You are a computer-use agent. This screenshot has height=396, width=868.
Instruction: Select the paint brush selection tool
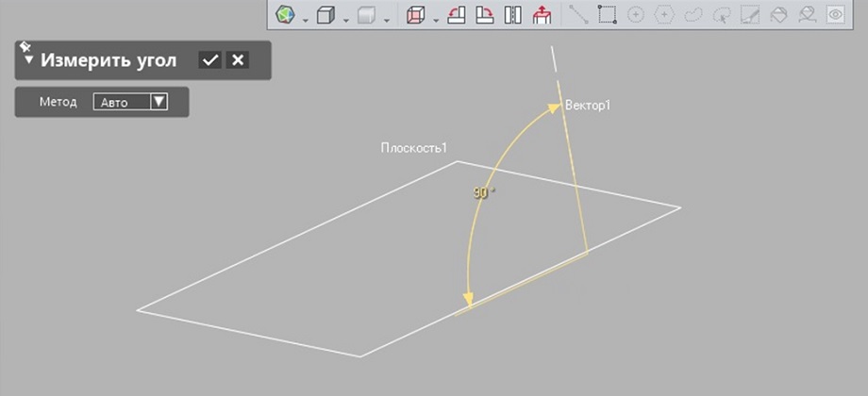click(750, 15)
